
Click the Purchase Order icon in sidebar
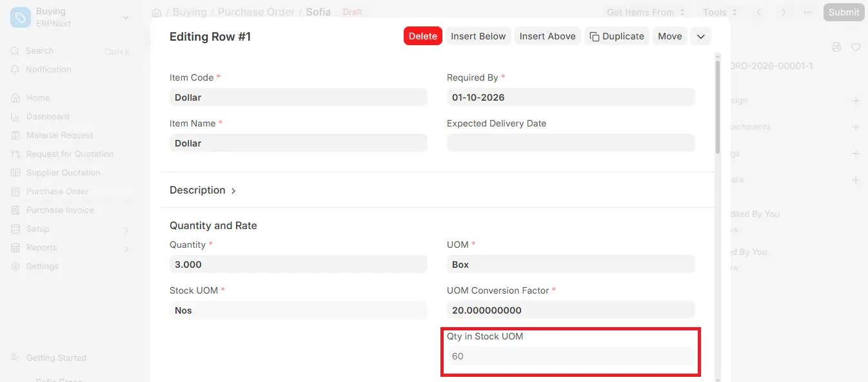[x=15, y=192]
